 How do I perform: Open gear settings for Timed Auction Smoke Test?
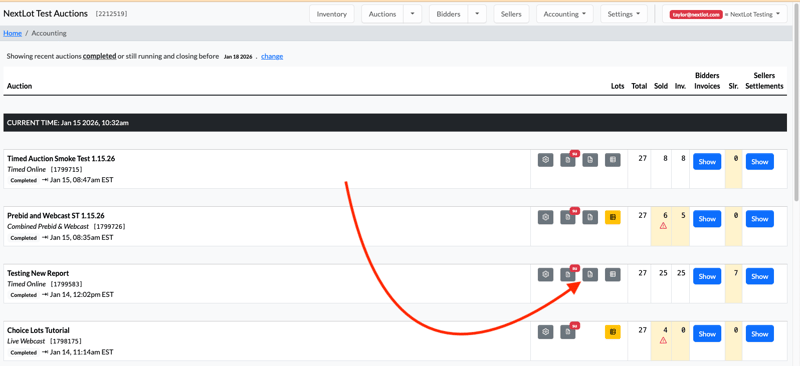[x=545, y=160]
